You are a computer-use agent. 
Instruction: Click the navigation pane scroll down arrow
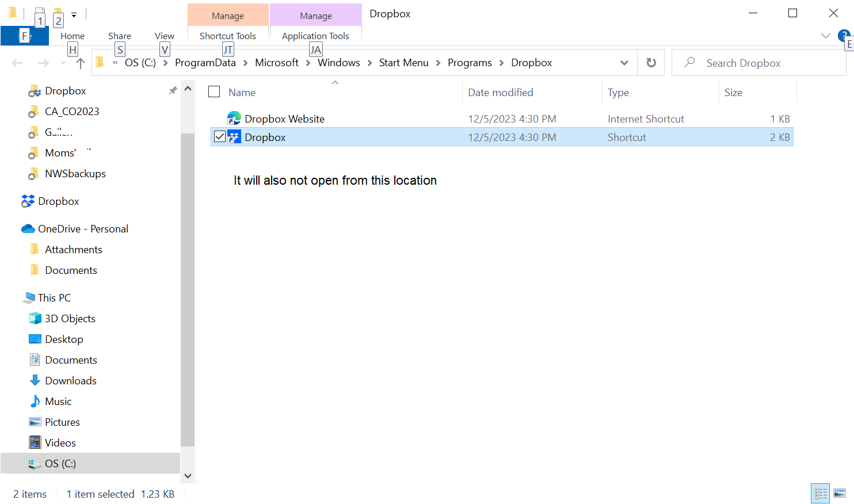[x=188, y=476]
